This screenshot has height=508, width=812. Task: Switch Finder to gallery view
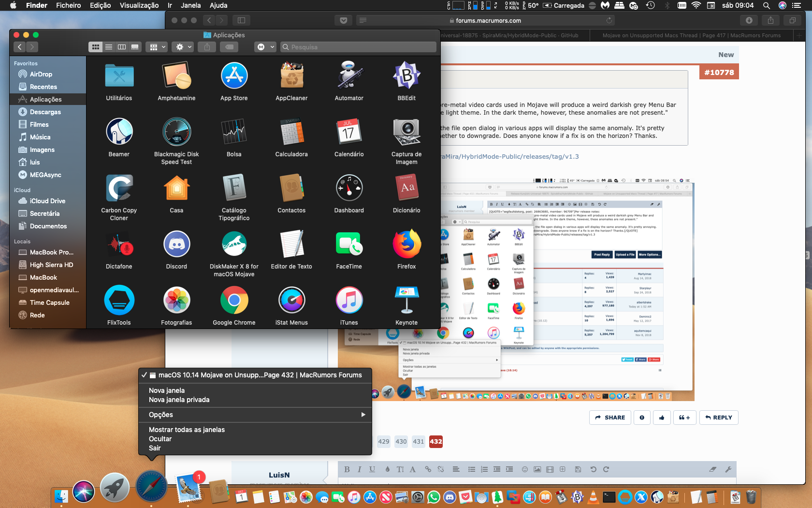pyautogui.click(x=135, y=47)
